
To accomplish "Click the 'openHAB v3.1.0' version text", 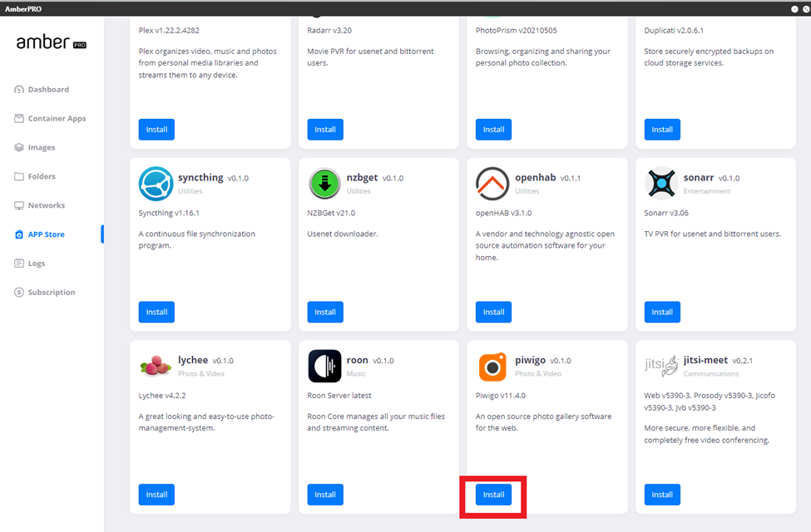I will [x=504, y=213].
